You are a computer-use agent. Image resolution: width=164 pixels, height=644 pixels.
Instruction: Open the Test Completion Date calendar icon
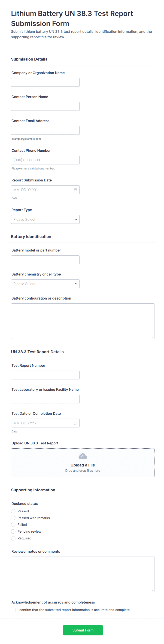click(x=75, y=423)
